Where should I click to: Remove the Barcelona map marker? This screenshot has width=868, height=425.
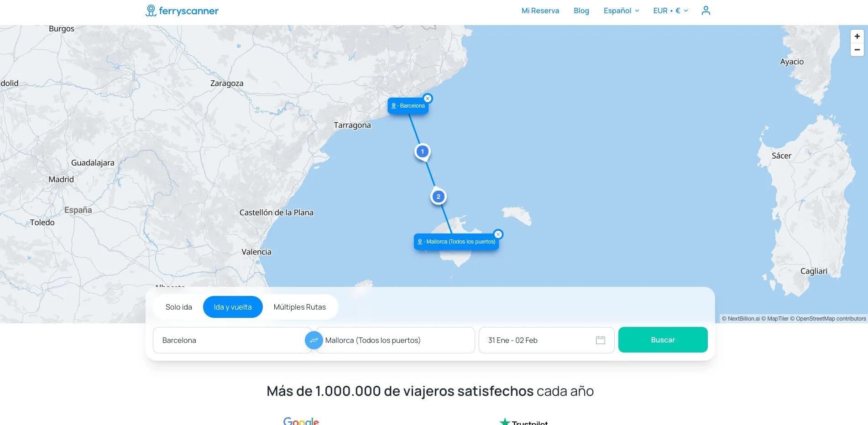pos(428,98)
